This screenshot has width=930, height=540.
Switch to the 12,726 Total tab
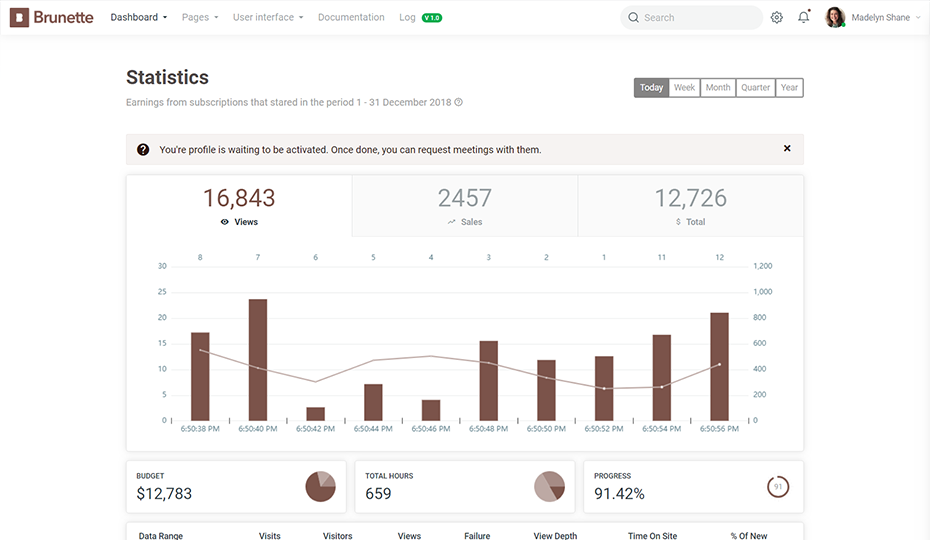[x=691, y=206]
